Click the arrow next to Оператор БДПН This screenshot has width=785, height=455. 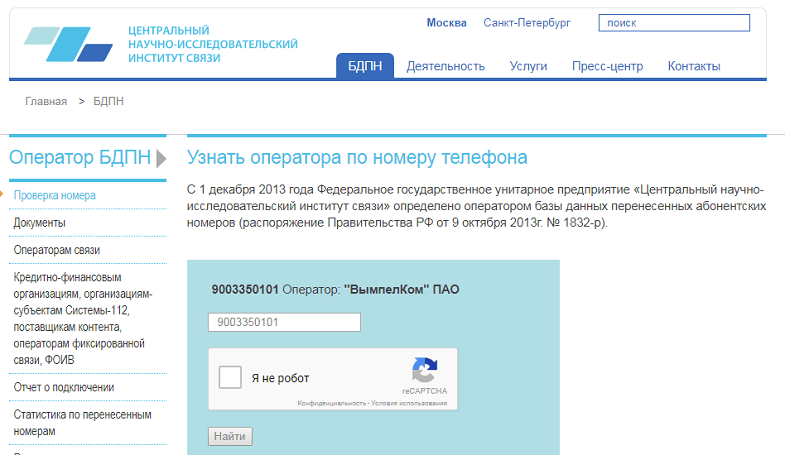coord(161,158)
